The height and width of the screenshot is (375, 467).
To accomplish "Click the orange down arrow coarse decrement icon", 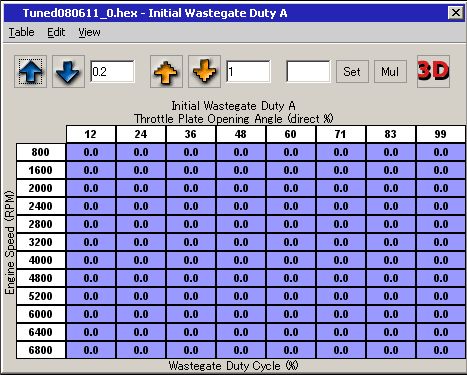I will click(204, 72).
